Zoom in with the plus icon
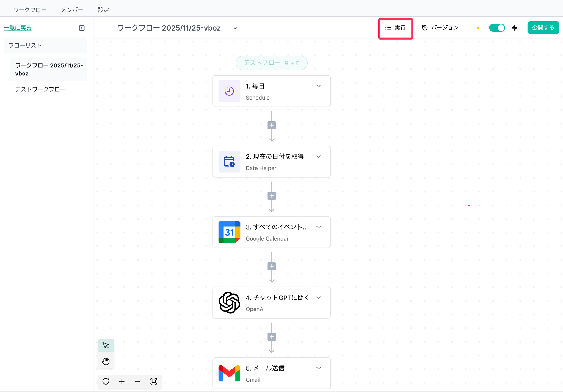Screen dimensions: 563x392 click(122, 381)
